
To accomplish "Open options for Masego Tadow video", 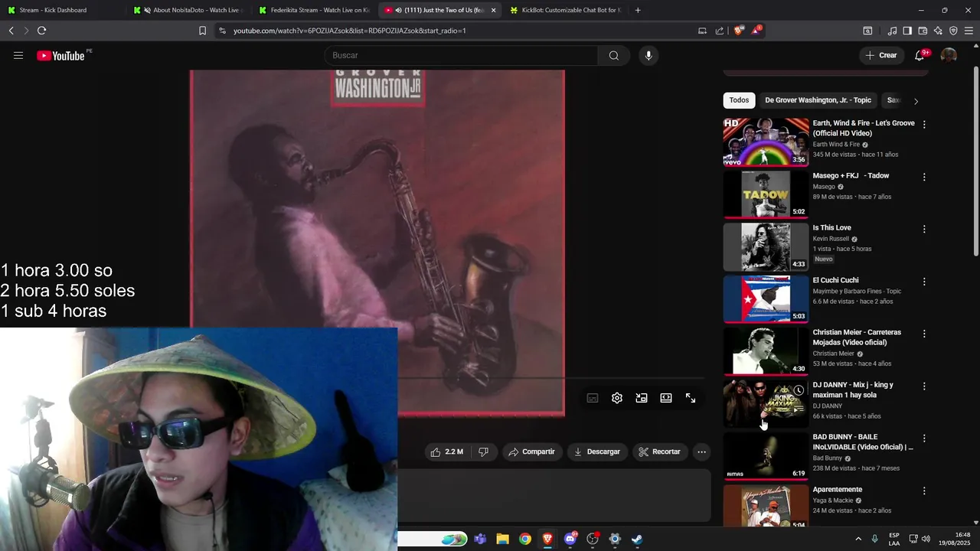I will coord(924,177).
